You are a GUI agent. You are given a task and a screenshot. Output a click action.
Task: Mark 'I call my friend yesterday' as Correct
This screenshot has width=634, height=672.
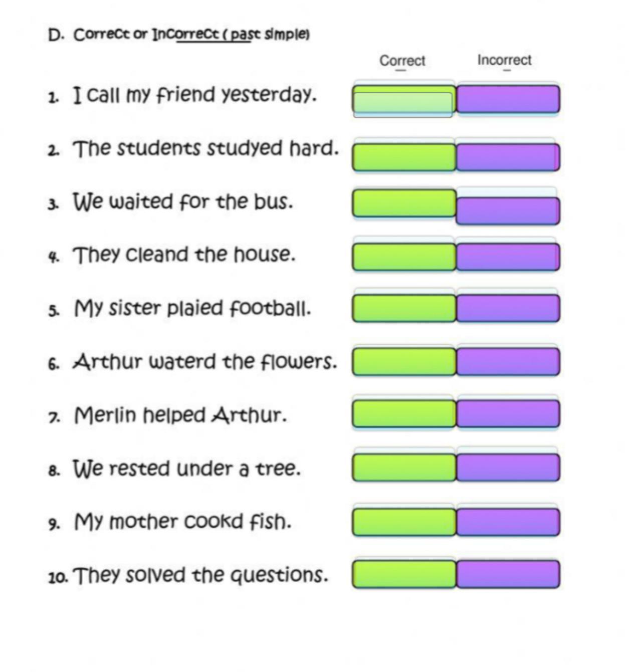[404, 99]
